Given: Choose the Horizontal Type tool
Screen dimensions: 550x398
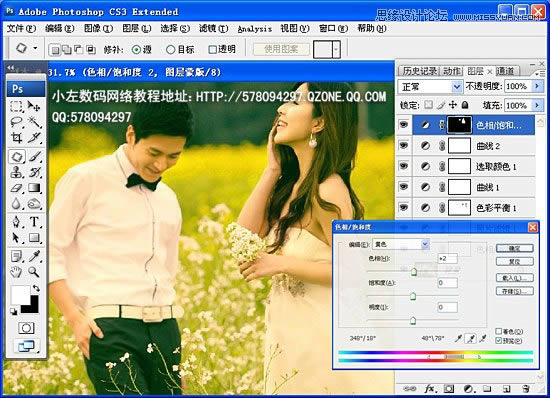Looking at the screenshot, I should pyautogui.click(x=34, y=222).
